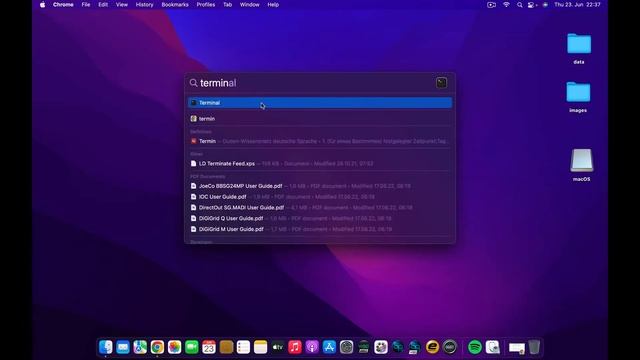
Task: Open IOC User Guide.pdf result
Action: pyautogui.click(x=320, y=197)
